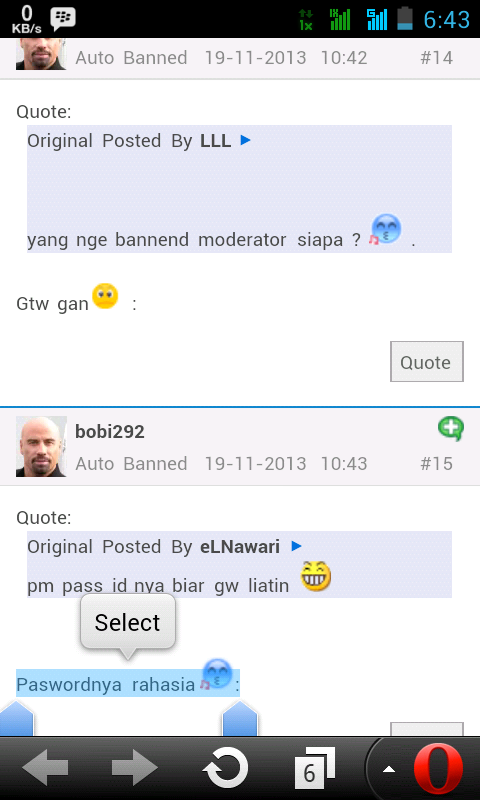
Task: Follow the arrow beside quoted LLL
Action: pos(245,140)
